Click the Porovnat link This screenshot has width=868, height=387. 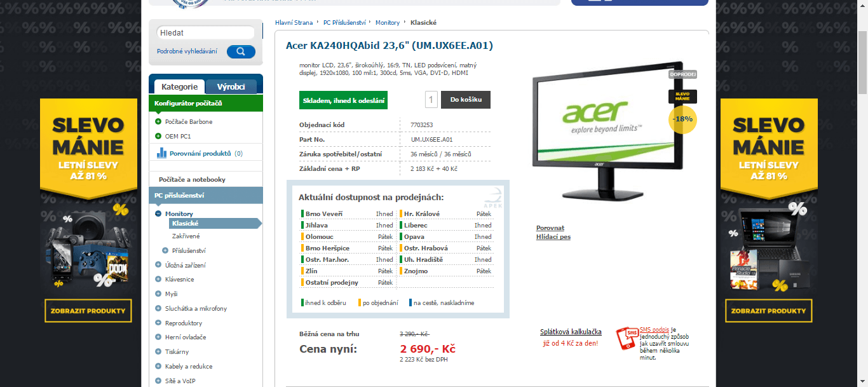550,227
